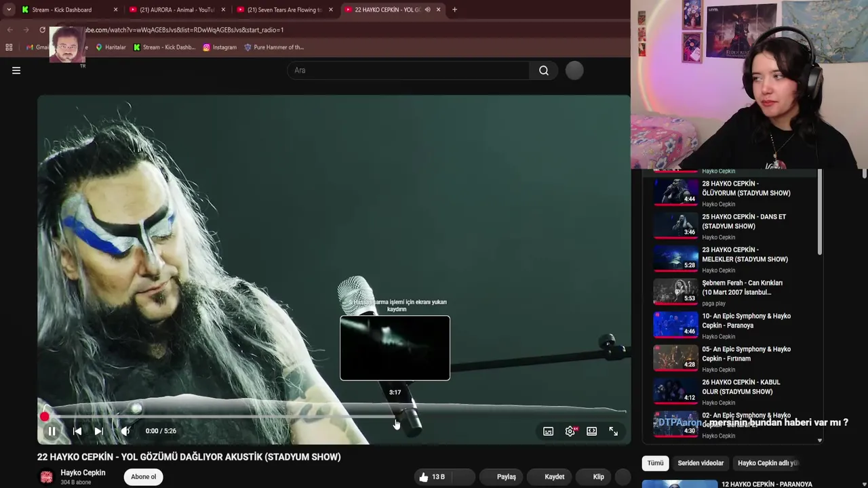The image size is (868, 488).
Task: Enter fullscreen mode
Action: pyautogui.click(x=613, y=431)
